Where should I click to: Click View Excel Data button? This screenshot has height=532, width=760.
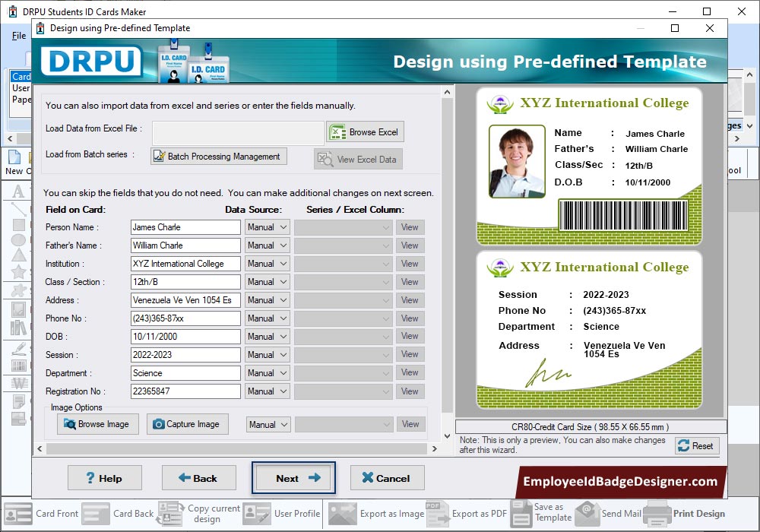[358, 159]
